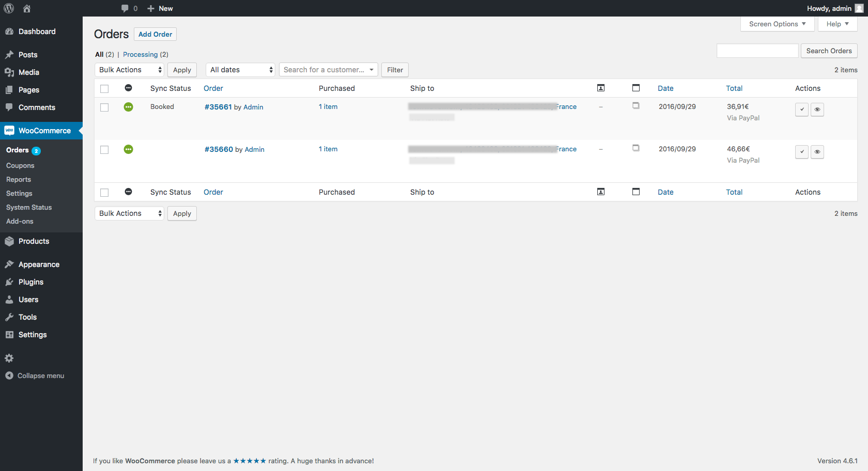Click the Collapse menu arrow icon
The width and height of the screenshot is (868, 471).
click(x=9, y=375)
